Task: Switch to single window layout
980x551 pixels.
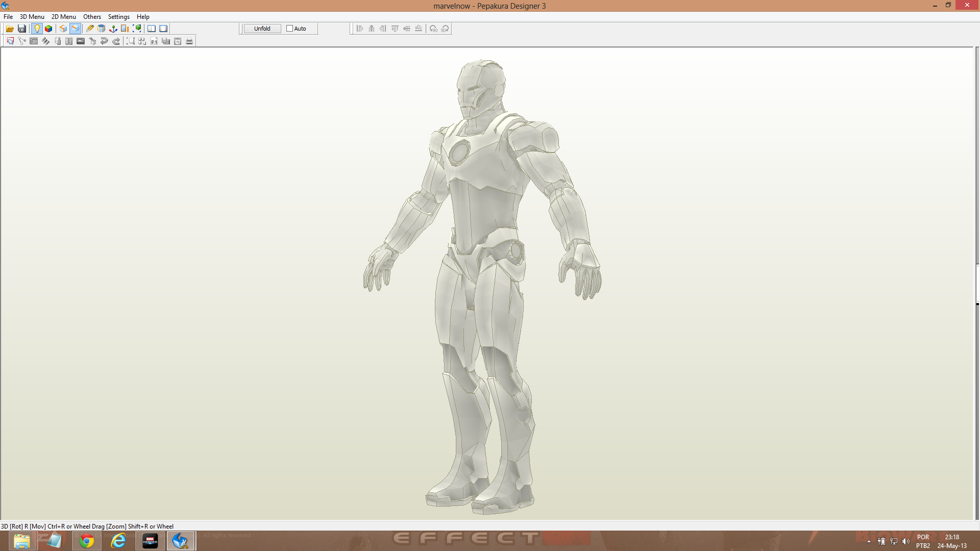Action: point(163,29)
